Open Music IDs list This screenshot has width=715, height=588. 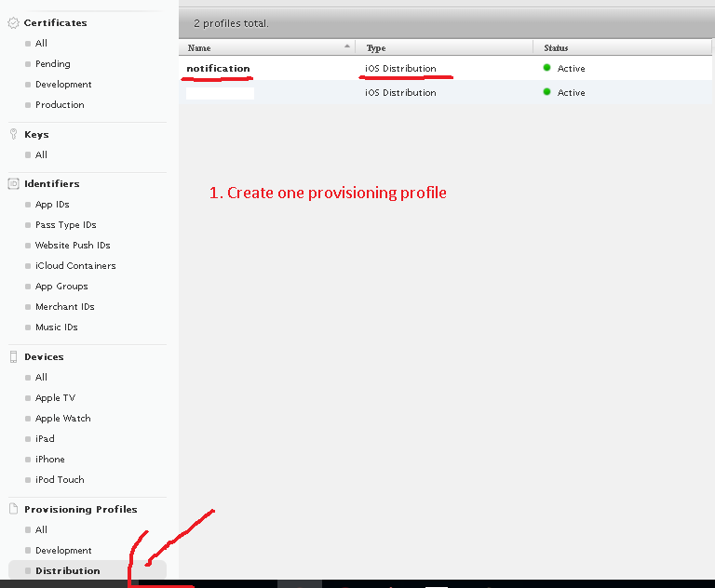(x=57, y=327)
